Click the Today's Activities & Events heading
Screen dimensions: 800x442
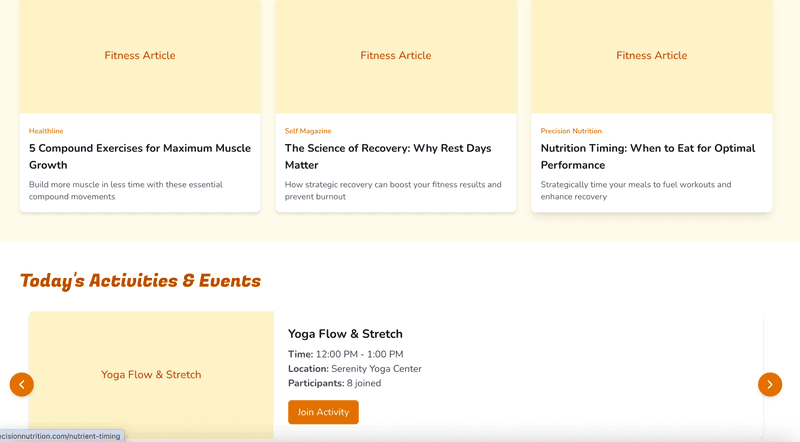140,281
